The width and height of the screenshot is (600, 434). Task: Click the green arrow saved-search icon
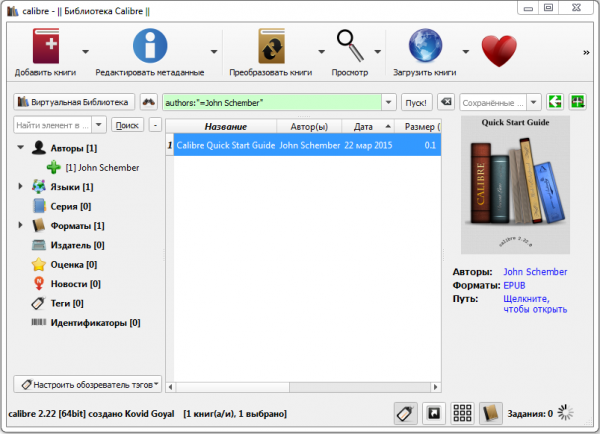[x=555, y=102]
